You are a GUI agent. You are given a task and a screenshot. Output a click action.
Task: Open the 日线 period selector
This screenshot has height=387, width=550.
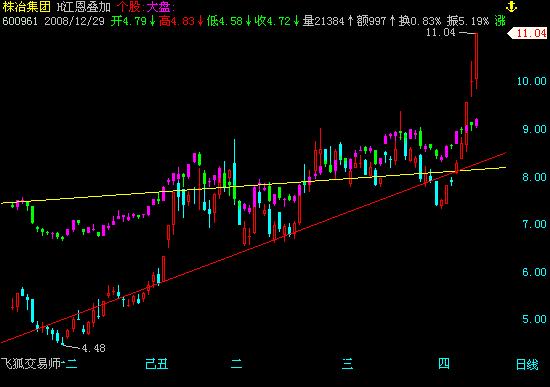527,365
